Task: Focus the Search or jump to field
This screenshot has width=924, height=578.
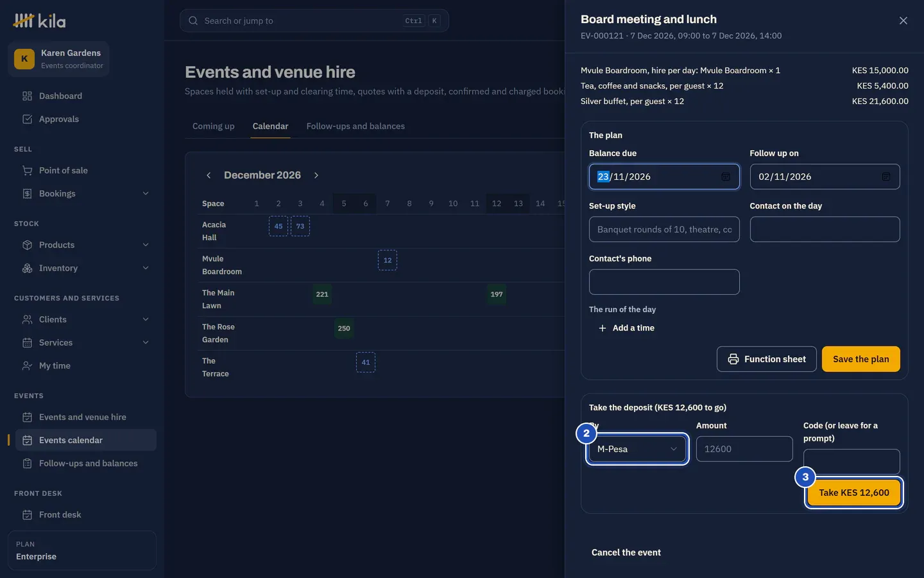Action: (x=314, y=21)
